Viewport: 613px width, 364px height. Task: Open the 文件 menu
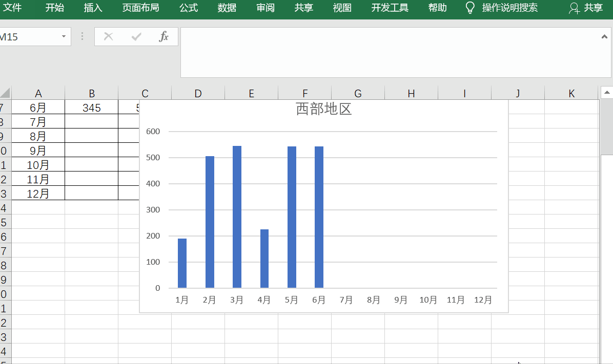[12, 8]
